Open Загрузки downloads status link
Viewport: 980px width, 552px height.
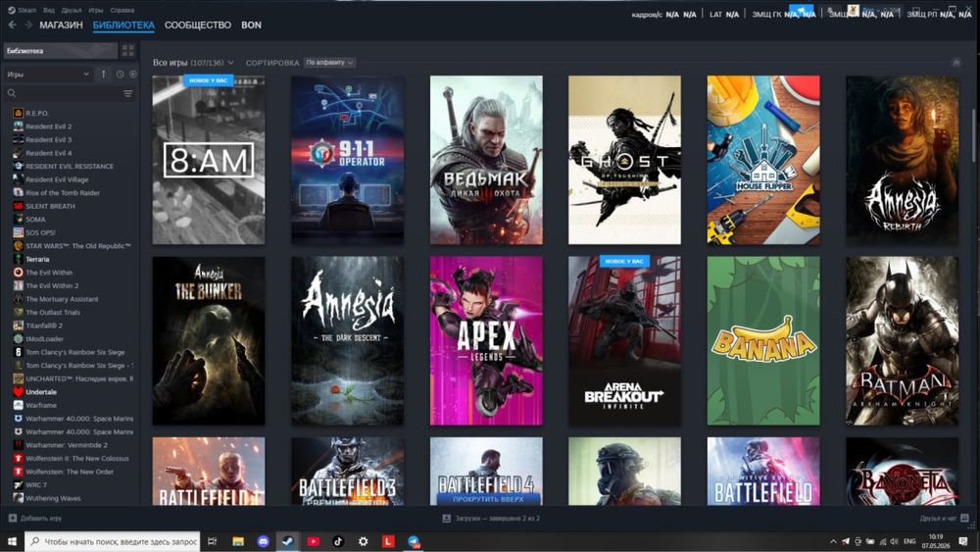491,519
